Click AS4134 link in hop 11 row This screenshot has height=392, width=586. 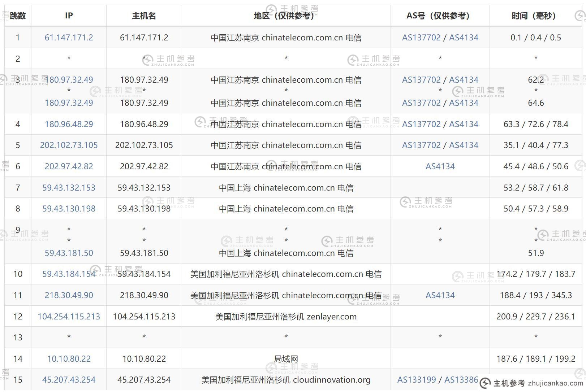click(x=440, y=295)
